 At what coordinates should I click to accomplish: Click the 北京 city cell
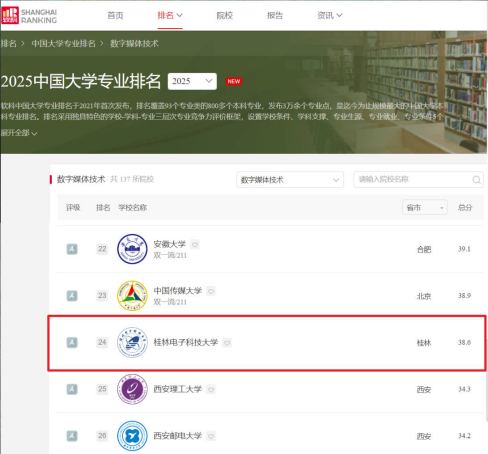click(x=424, y=296)
